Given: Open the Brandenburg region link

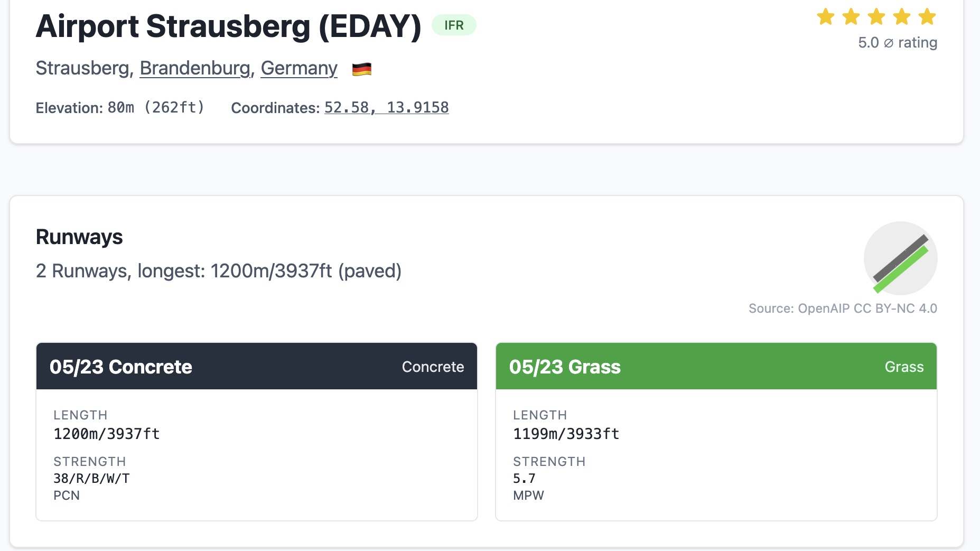Looking at the screenshot, I should coord(194,69).
